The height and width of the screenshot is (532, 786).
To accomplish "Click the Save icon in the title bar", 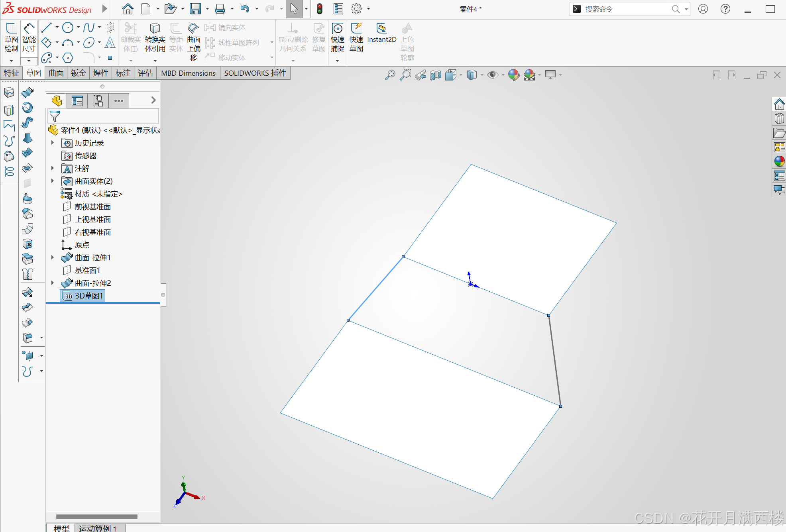I will tap(195, 9).
